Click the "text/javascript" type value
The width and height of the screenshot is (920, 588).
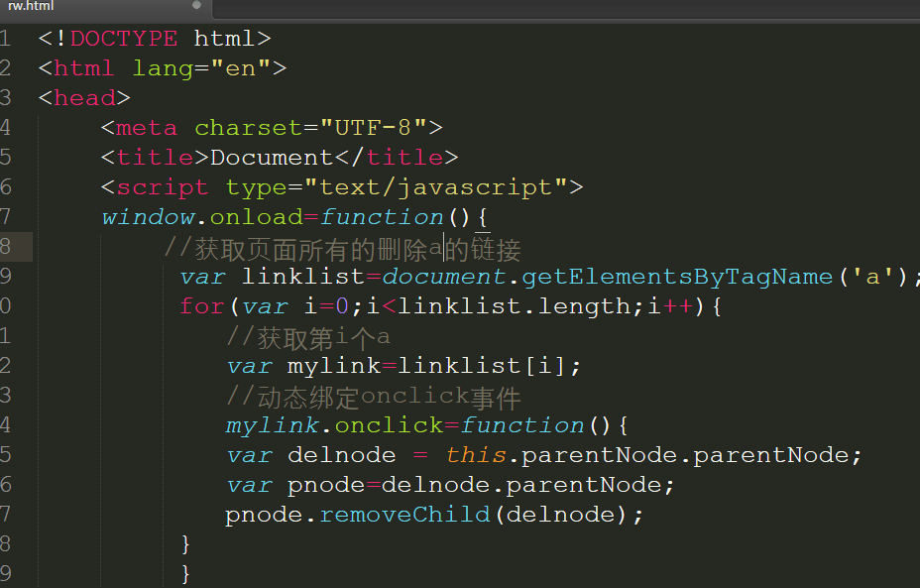tap(435, 187)
